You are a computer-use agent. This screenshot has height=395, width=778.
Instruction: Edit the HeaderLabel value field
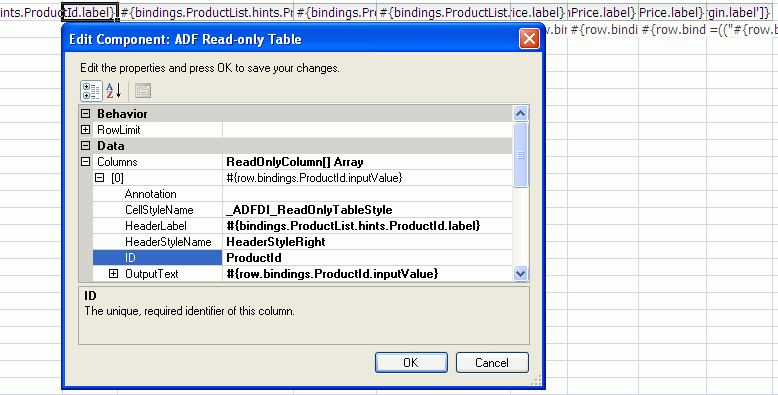(367, 226)
